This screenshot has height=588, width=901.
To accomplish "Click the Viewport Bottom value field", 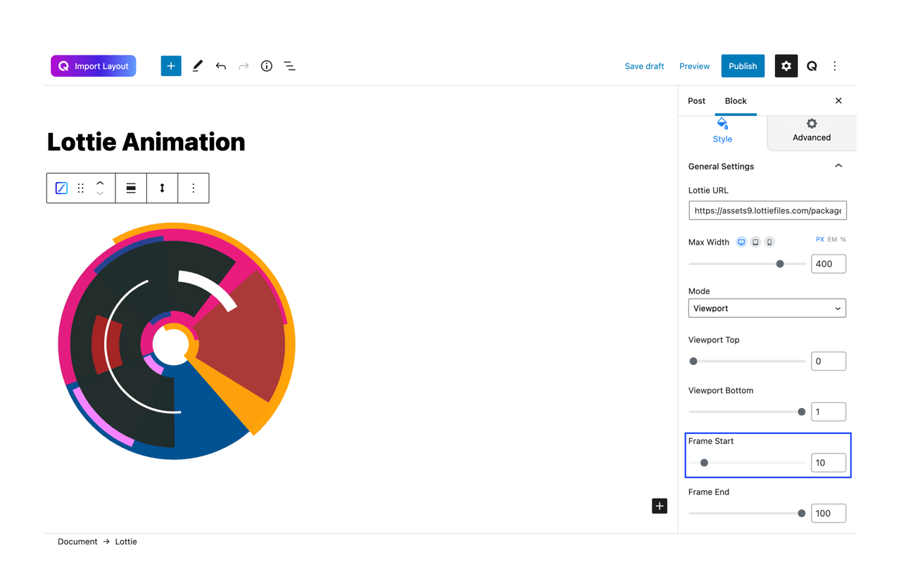I will (x=828, y=411).
